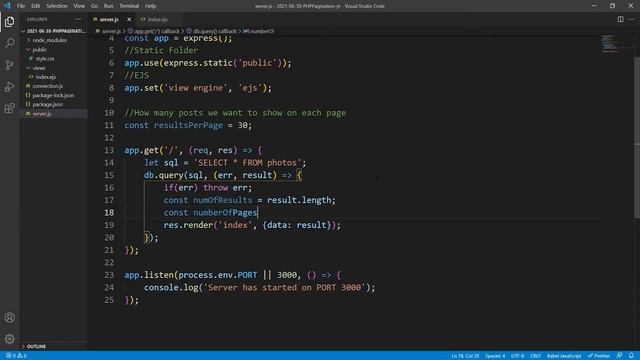This screenshot has width=640, height=360.
Task: Click server.js in the breadcrumb
Action: tap(111, 31)
